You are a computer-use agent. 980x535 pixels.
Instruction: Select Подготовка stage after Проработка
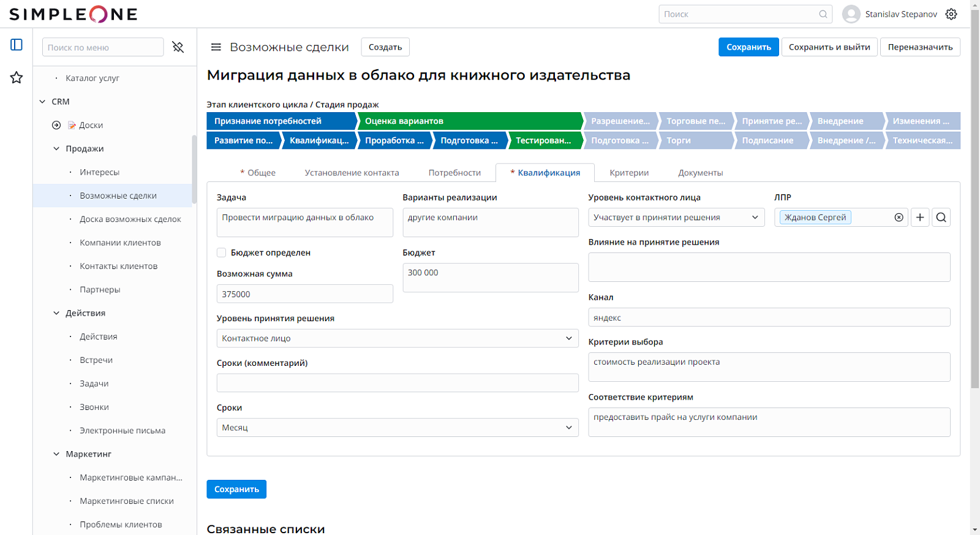[470, 140]
